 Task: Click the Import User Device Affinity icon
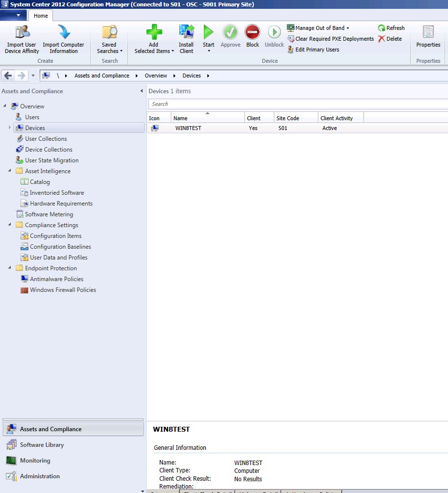(22, 32)
